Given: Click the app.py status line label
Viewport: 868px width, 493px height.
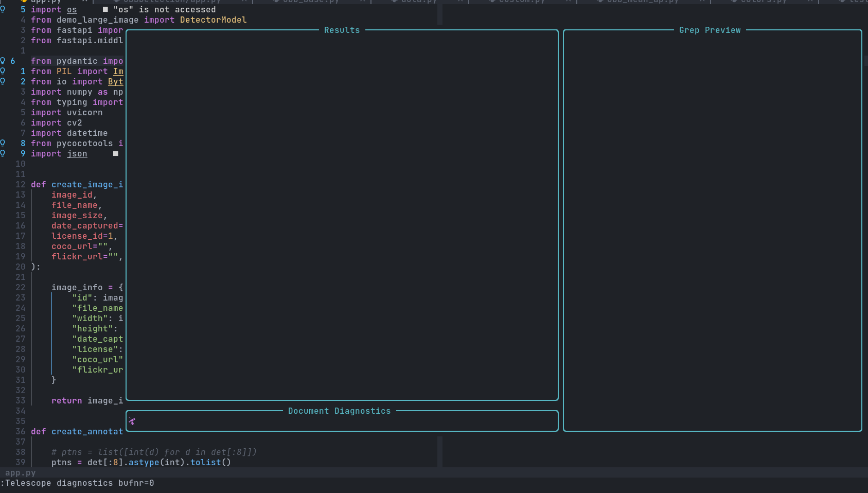Looking at the screenshot, I should point(21,472).
